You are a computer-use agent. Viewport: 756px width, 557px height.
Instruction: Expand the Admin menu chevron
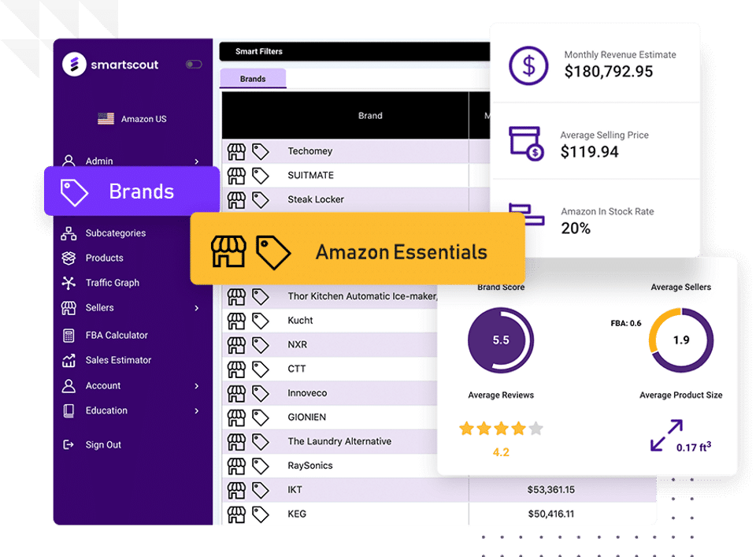pyautogui.click(x=197, y=162)
